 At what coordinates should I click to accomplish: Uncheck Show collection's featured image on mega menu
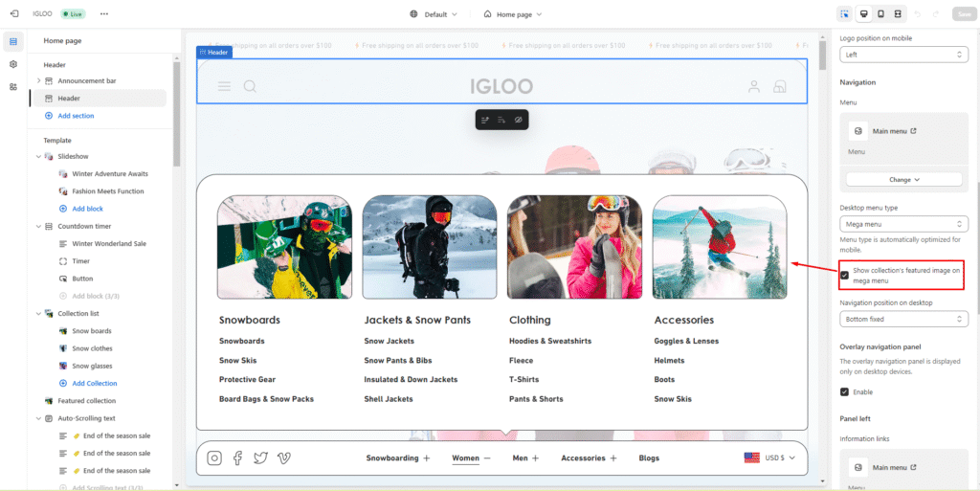point(844,276)
